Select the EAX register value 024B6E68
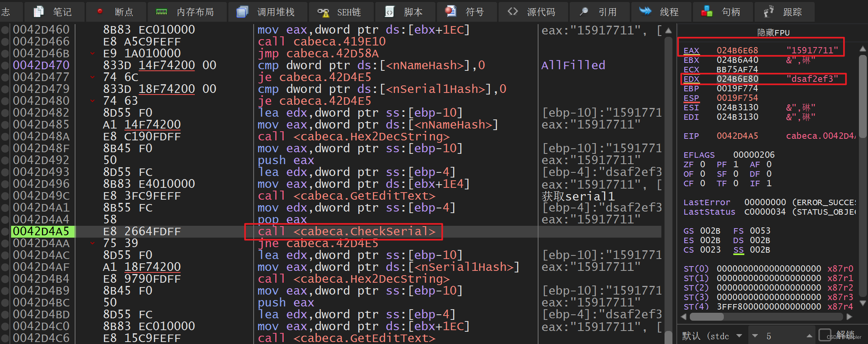Image resolution: width=868 pixels, height=344 pixels. pos(737,51)
